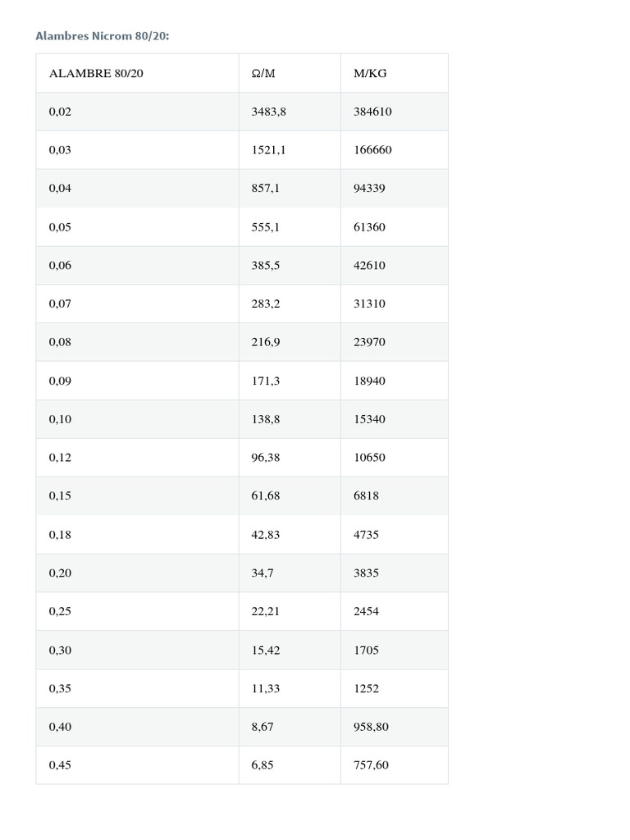
Task: Select the 15340 M/KG cell
Action: coord(369,419)
